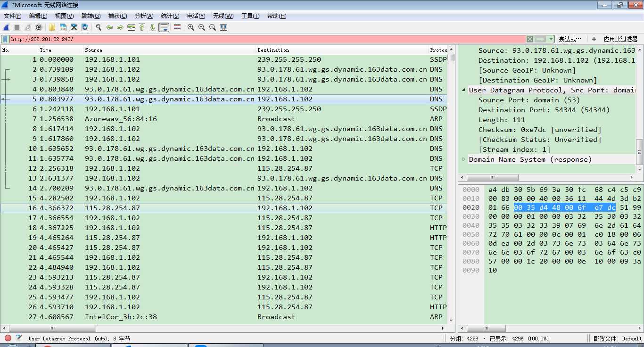
Task: Open the 文件(F) menu
Action: tap(13, 16)
